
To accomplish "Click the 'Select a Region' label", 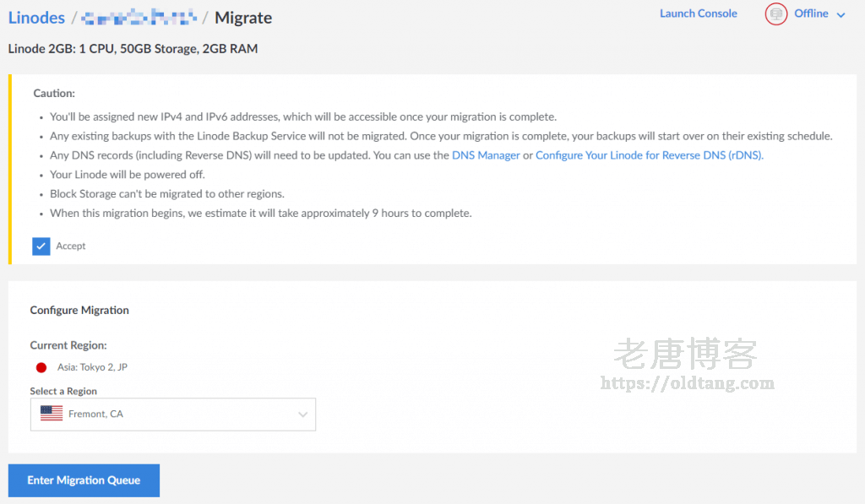I will pyautogui.click(x=63, y=391).
